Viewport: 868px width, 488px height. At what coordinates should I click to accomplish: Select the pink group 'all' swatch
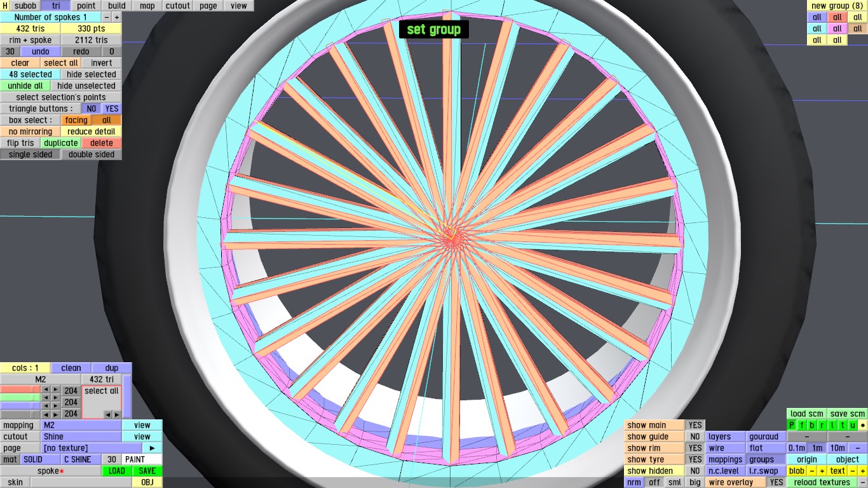(837, 29)
